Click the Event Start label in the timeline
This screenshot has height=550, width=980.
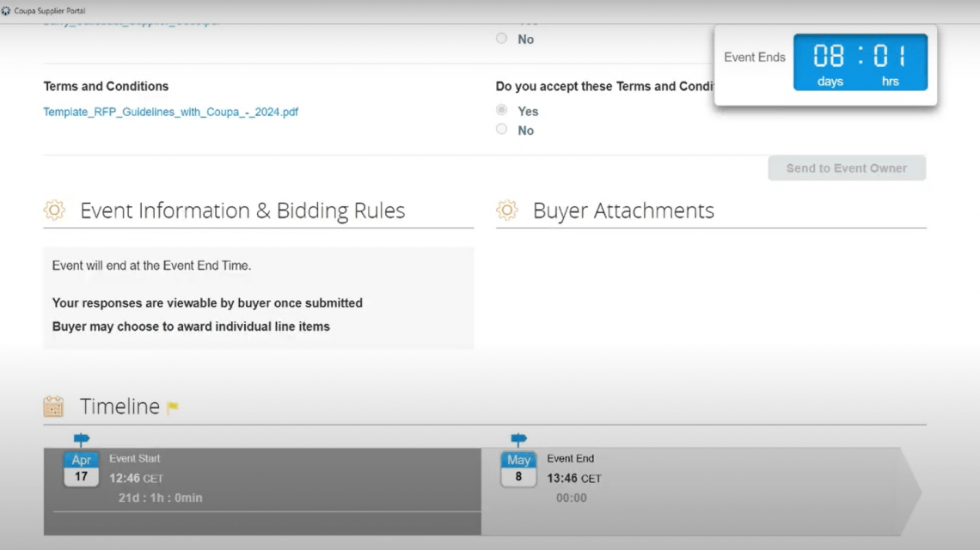tap(134, 459)
